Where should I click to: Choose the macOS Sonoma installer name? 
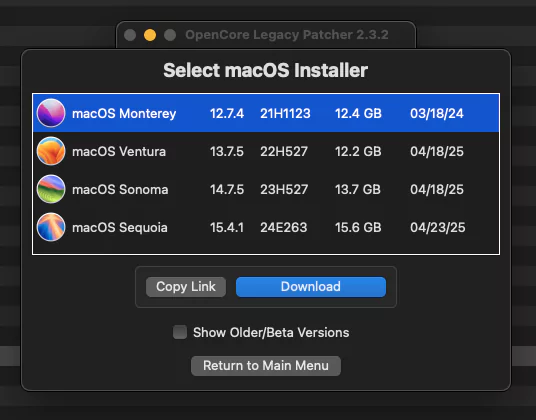[120, 189]
